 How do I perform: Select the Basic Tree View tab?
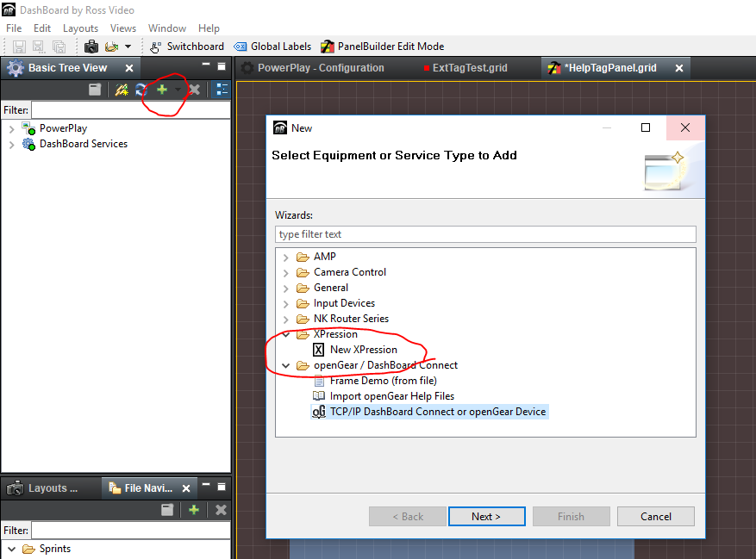click(x=67, y=68)
